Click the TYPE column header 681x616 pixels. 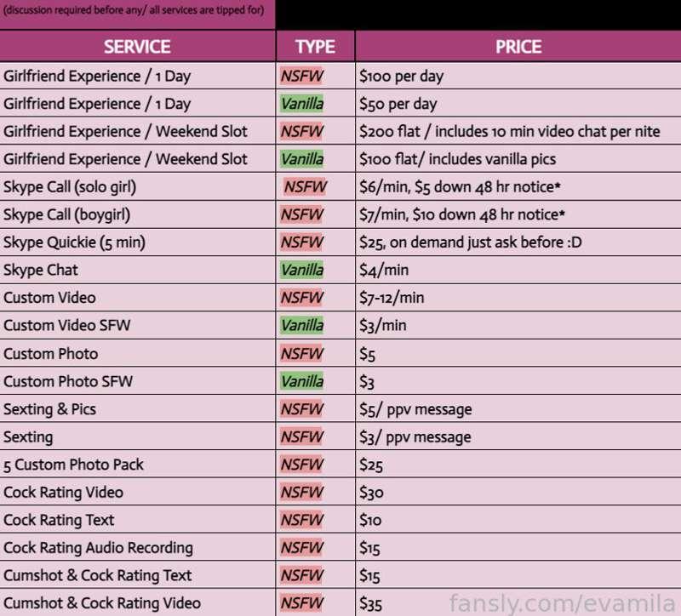315,47
